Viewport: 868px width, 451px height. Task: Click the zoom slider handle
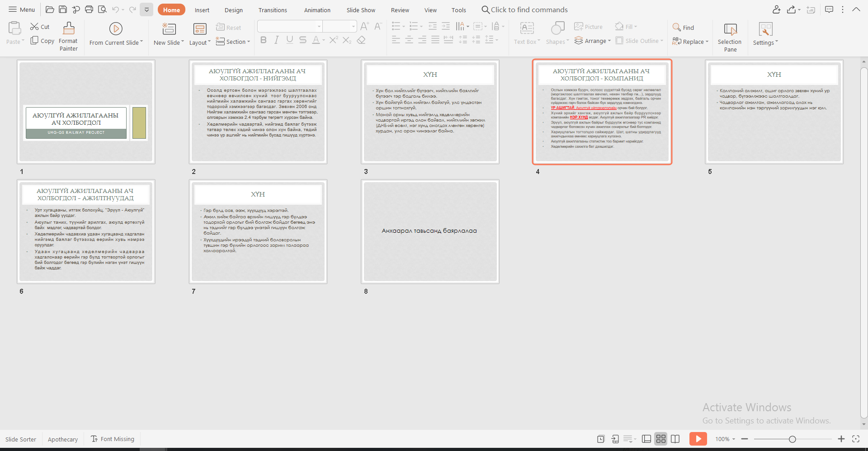[792, 439]
